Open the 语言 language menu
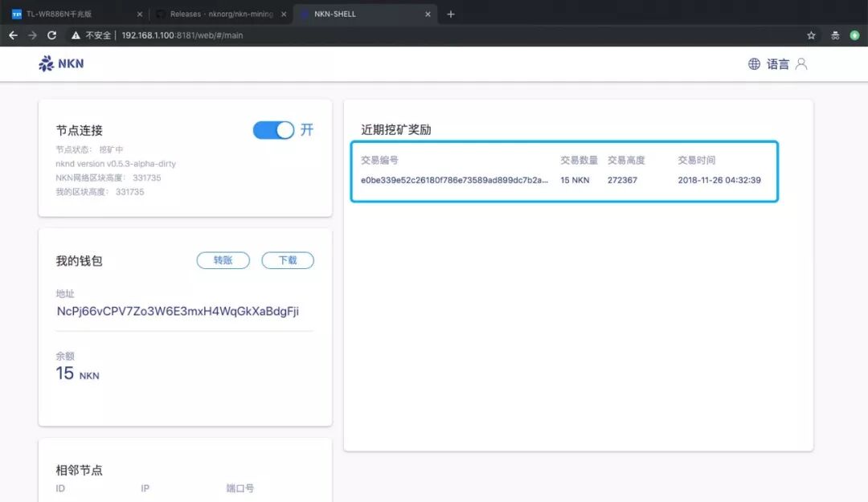 (x=778, y=64)
